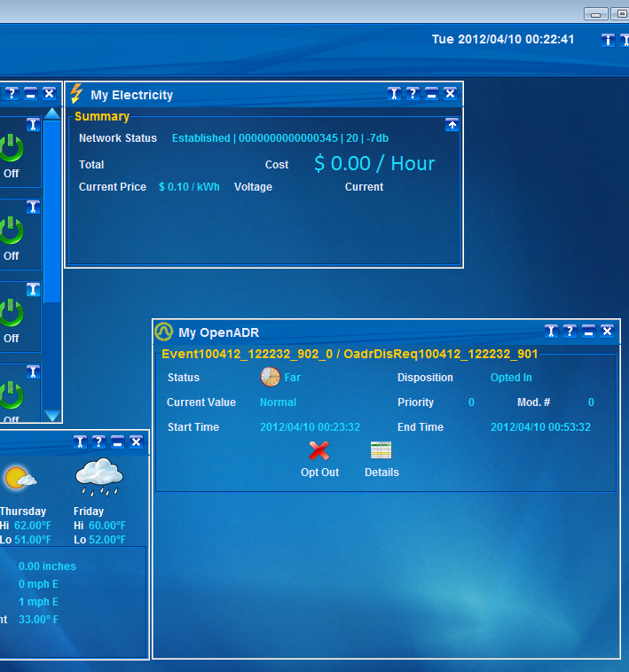Open wrench settings for first Off device
Screen dimensions: 629x672
[33, 125]
